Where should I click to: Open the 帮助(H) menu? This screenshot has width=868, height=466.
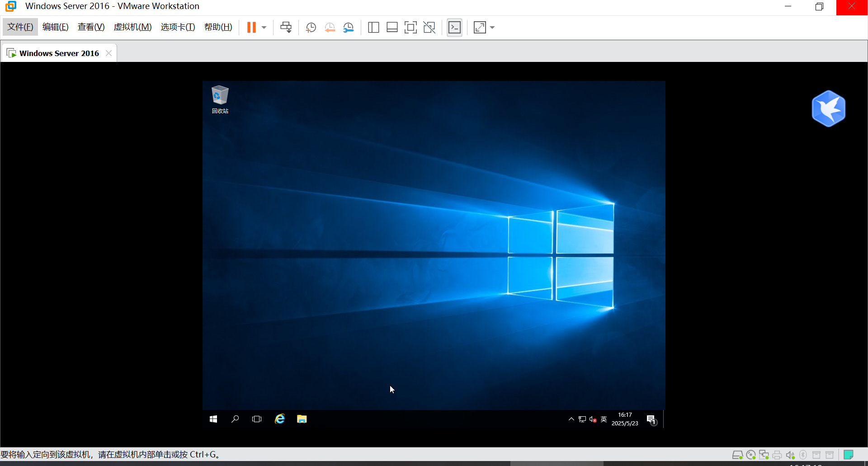(x=218, y=27)
